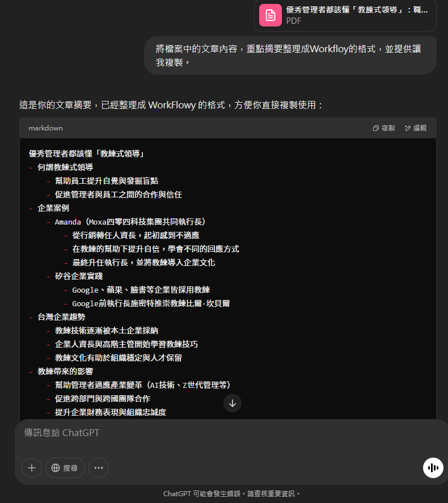Click the line 何謂教練式領導
Screen dimensions: 448x503
(65, 167)
